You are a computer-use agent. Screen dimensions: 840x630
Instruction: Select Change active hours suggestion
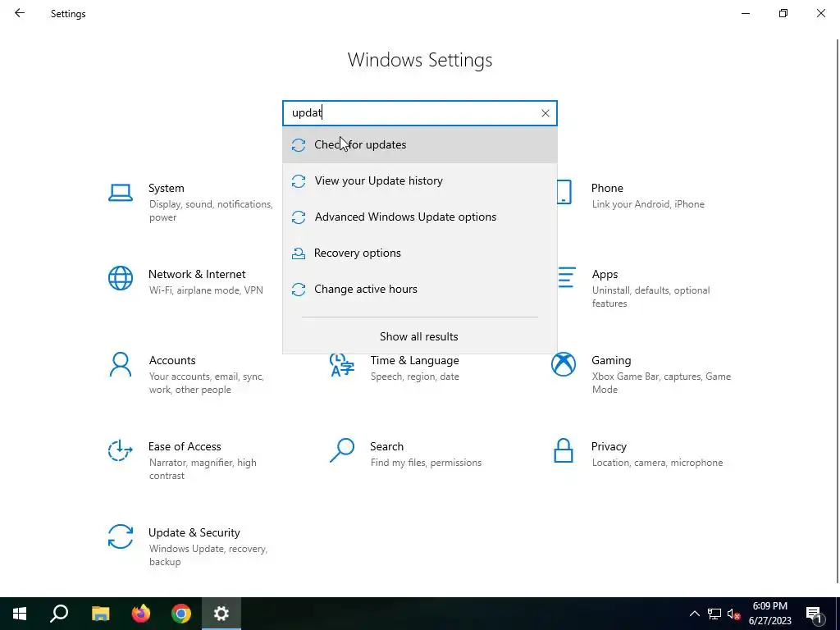420,290
